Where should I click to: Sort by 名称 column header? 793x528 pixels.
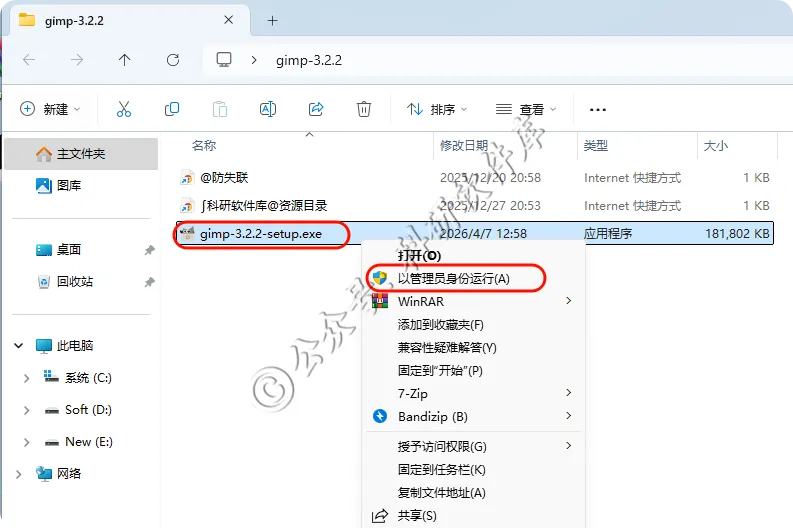[204, 146]
